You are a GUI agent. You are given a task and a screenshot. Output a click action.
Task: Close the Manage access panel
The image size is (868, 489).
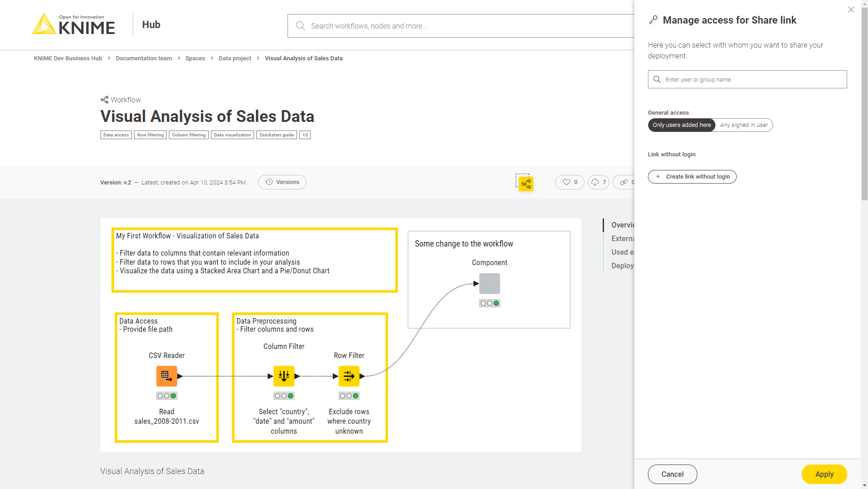pyautogui.click(x=851, y=10)
